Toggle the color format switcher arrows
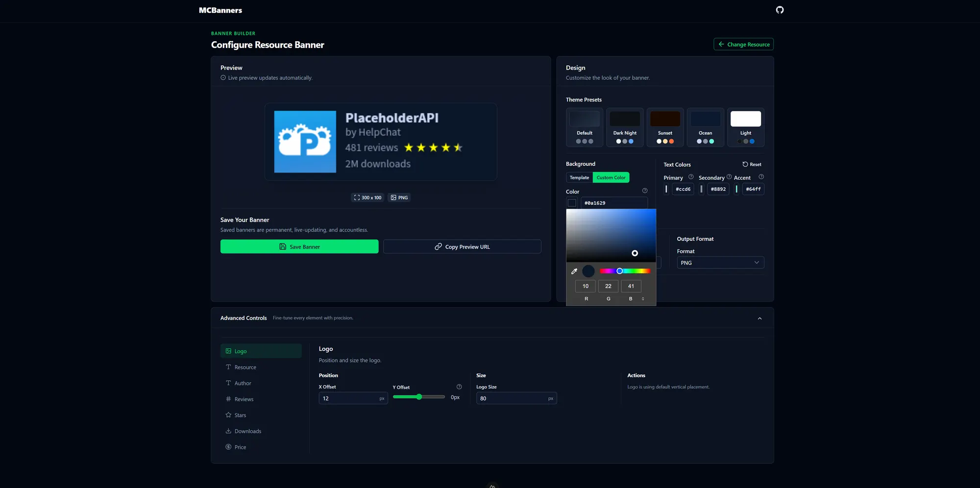Viewport: 980px width, 488px height. 643,299
